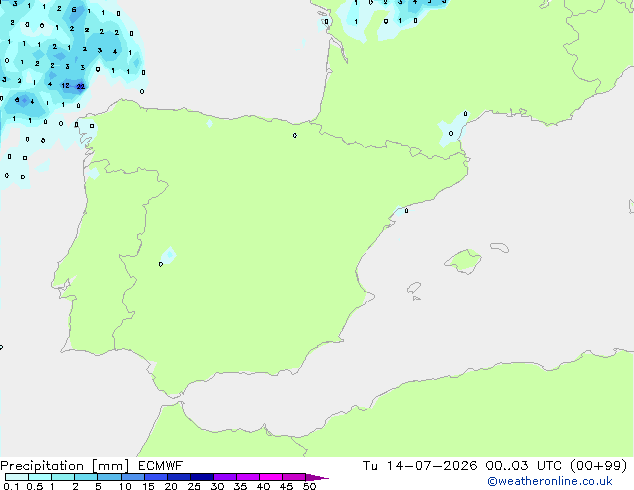Click the 2–5 mm legend color swatch
The image size is (634, 490).
86,477
